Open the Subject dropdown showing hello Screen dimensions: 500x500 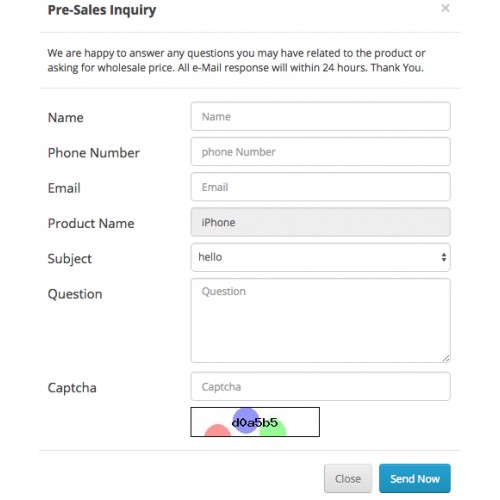320,257
